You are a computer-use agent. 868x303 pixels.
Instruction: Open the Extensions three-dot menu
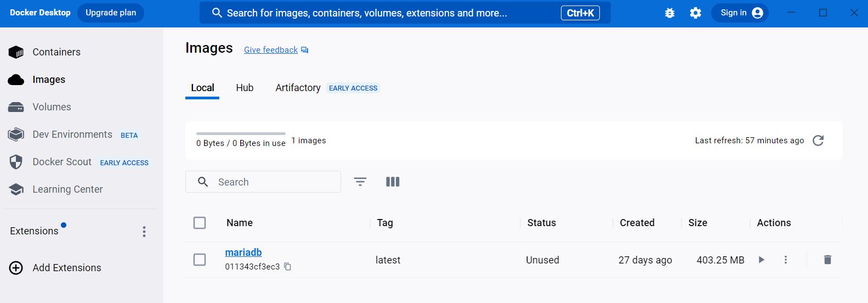pos(144,232)
